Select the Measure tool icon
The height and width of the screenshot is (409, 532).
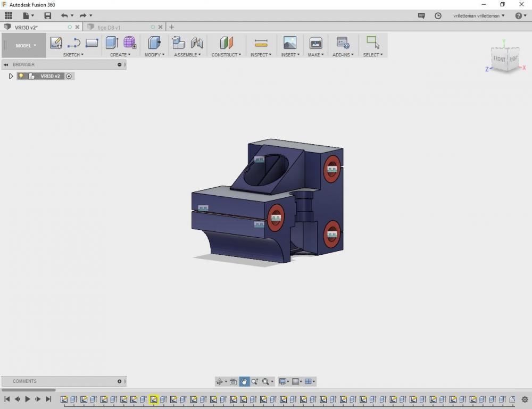coord(261,43)
